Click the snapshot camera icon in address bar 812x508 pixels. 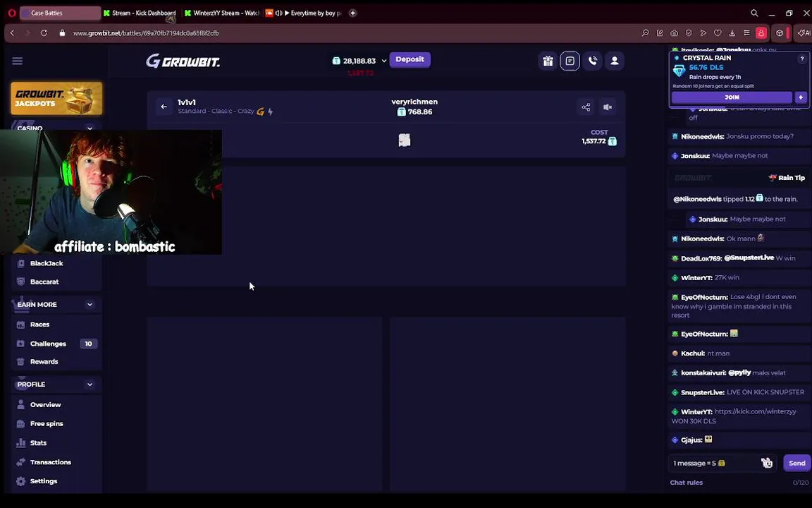click(x=675, y=32)
